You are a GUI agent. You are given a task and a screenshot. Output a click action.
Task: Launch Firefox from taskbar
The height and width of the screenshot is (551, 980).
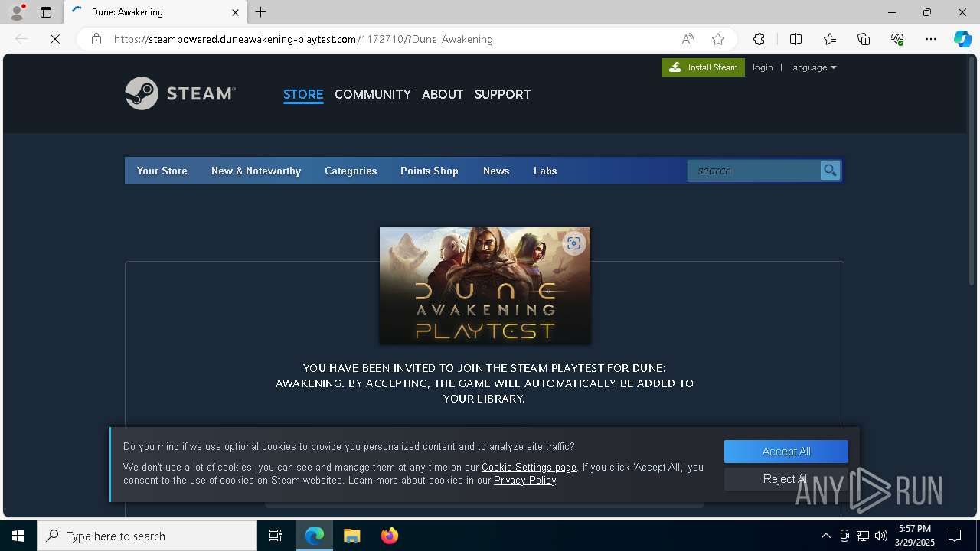389,536
